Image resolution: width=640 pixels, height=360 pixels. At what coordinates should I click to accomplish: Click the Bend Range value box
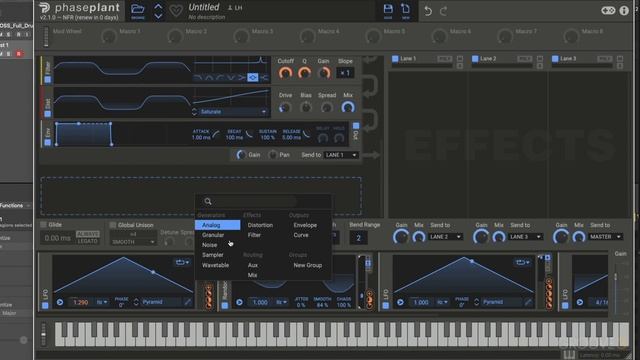pyautogui.click(x=358, y=238)
